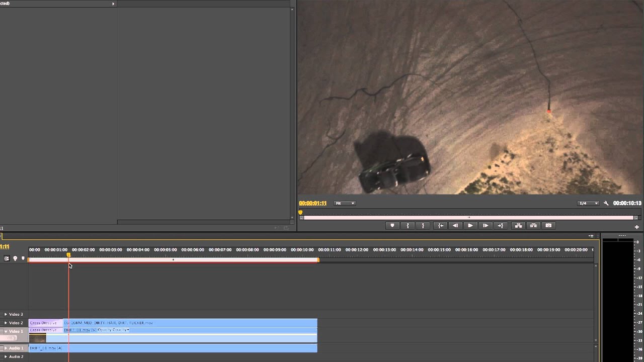The width and height of the screenshot is (644, 362).
Task: Play the sequence in Program Monitor
Action: tap(470, 226)
